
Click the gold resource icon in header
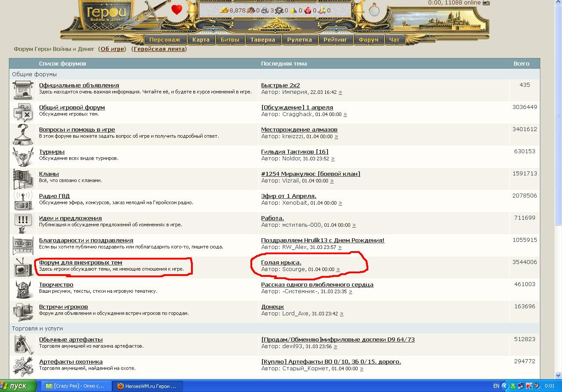[x=224, y=10]
